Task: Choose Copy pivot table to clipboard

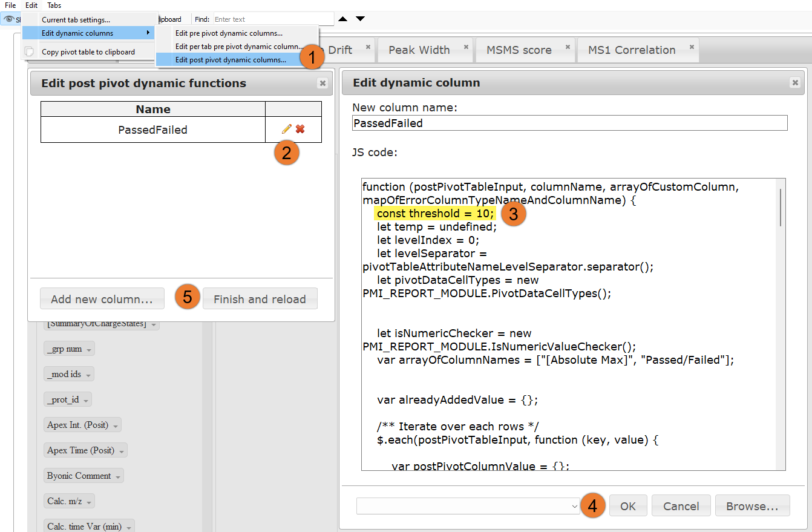Action: pyautogui.click(x=88, y=52)
